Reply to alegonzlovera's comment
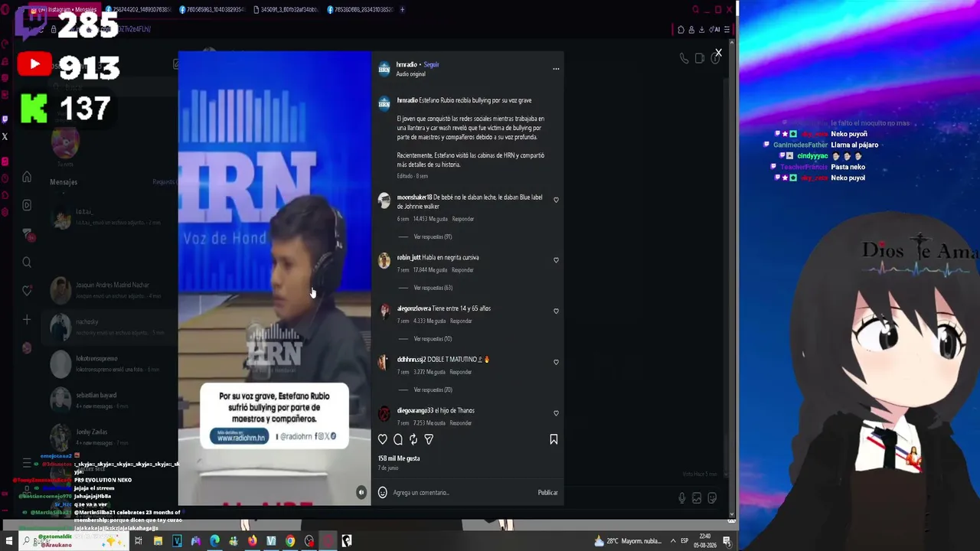The height and width of the screenshot is (551, 980). (461, 321)
